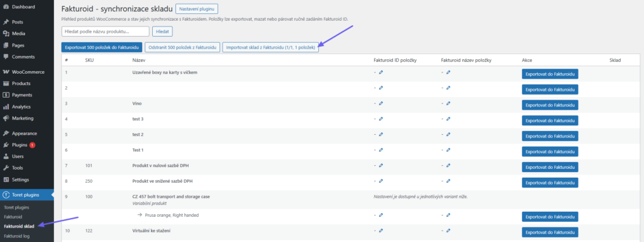Edit Fakturoid ID pencil for test 2
This screenshot has height=242, width=644.
[380, 135]
